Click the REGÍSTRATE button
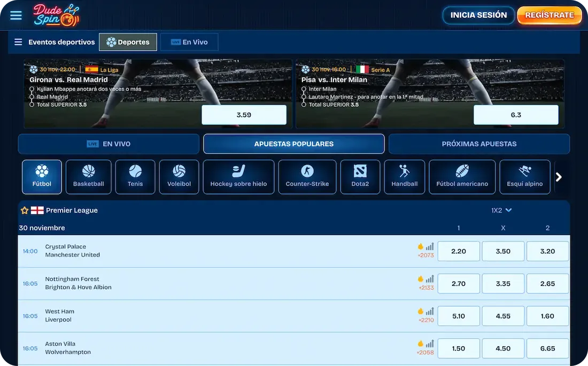This screenshot has height=366, width=588. pyautogui.click(x=549, y=15)
